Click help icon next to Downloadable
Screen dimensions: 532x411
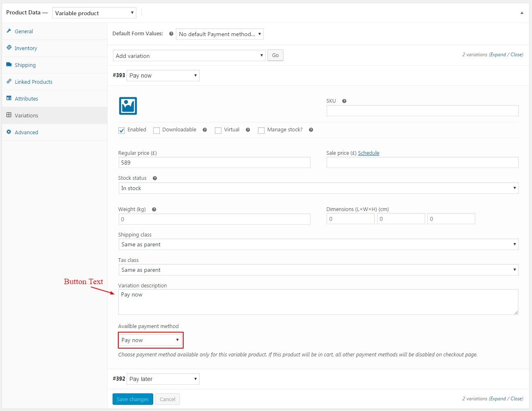click(205, 130)
